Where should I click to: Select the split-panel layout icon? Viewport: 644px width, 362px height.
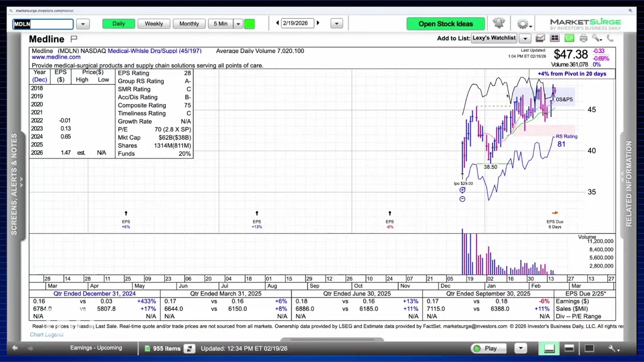(x=569, y=348)
